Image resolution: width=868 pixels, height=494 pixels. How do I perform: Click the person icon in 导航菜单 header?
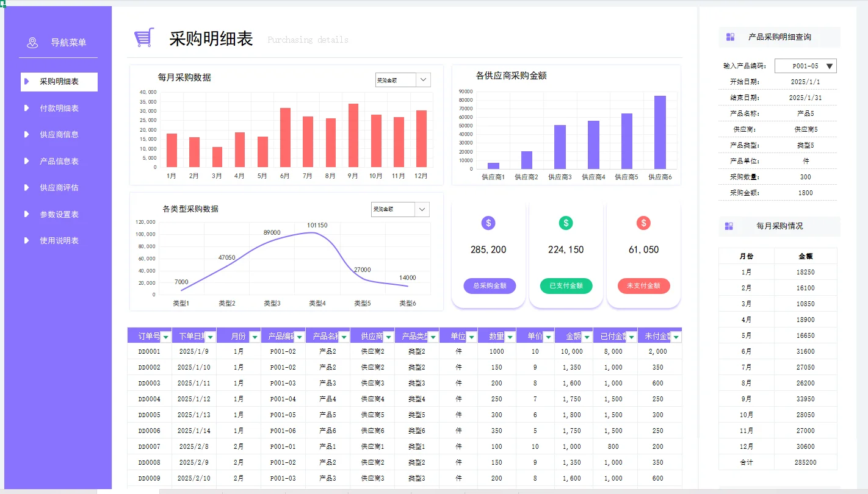coord(32,43)
